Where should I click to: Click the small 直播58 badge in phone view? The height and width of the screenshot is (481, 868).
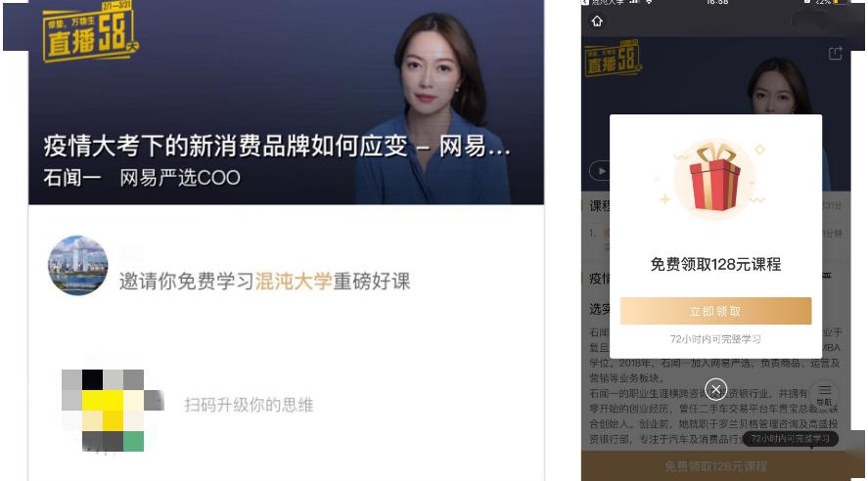coord(613,60)
